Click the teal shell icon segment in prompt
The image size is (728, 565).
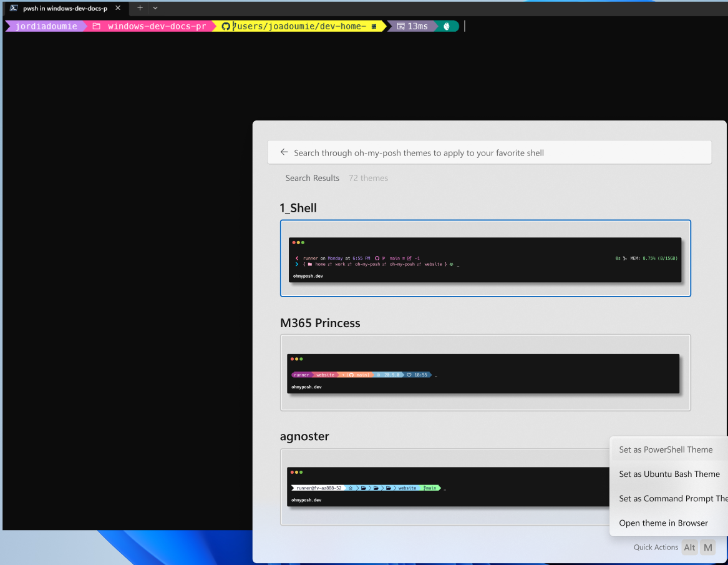447,26
